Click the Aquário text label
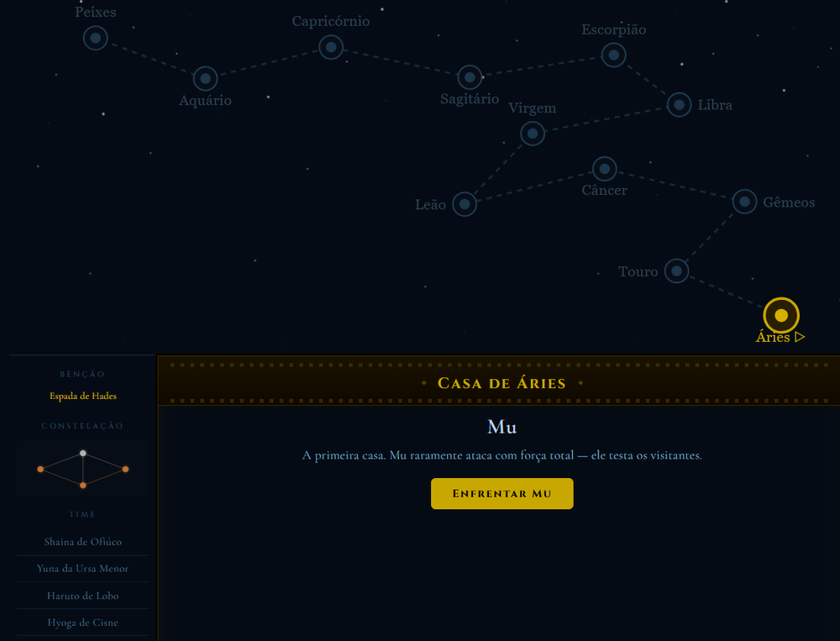Screen dimensions: 840x641 tap(205, 101)
